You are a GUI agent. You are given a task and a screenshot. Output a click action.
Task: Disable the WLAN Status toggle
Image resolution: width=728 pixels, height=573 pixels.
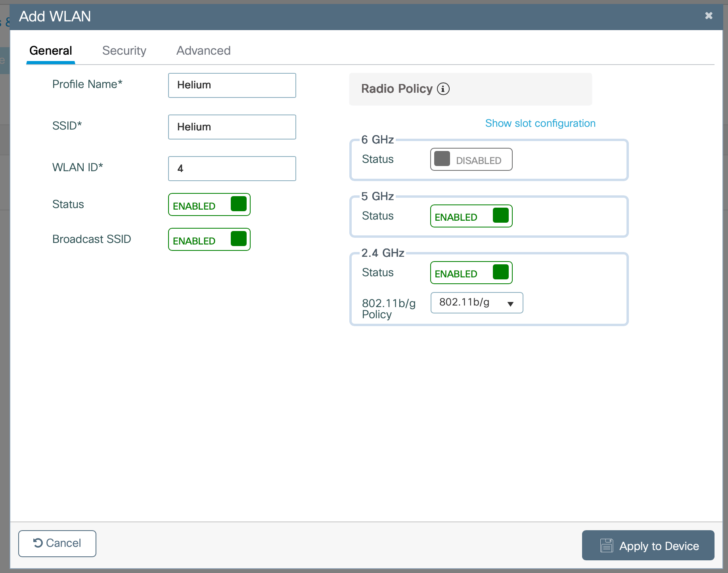point(209,204)
